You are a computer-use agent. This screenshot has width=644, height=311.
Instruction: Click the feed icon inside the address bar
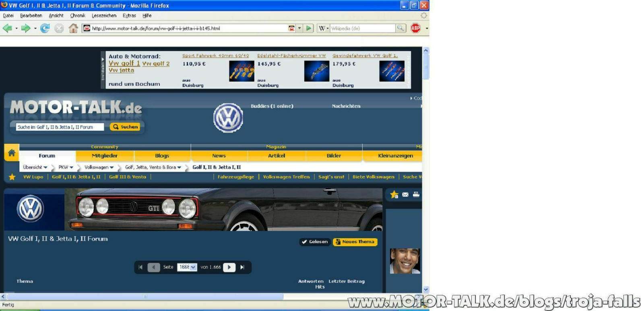(291, 28)
